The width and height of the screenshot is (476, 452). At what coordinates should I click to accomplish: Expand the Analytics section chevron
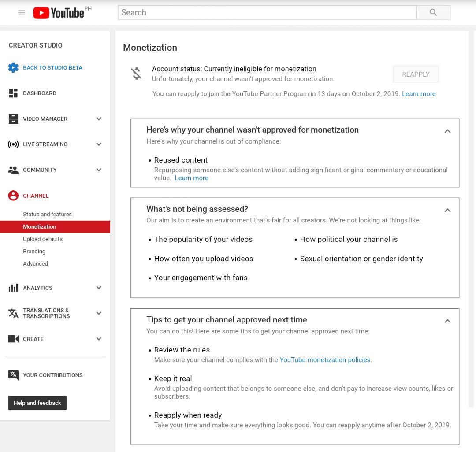coord(99,288)
